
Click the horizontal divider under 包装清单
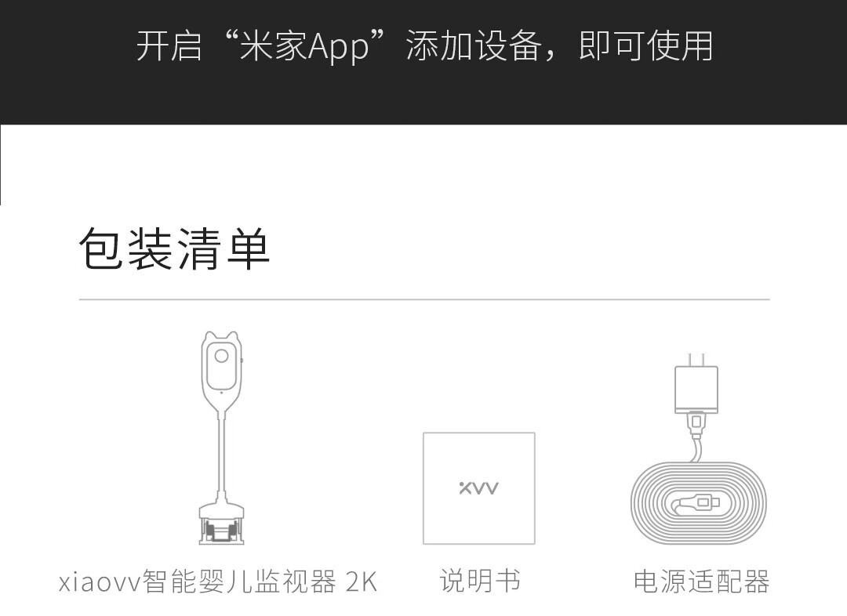(424, 299)
